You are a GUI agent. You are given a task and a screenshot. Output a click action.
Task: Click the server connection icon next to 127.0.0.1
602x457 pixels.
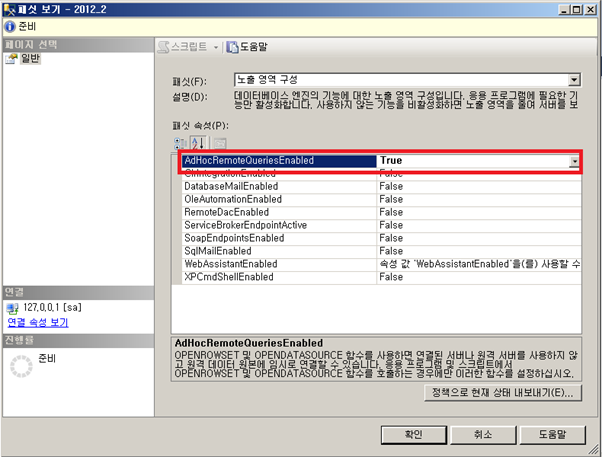[13, 310]
